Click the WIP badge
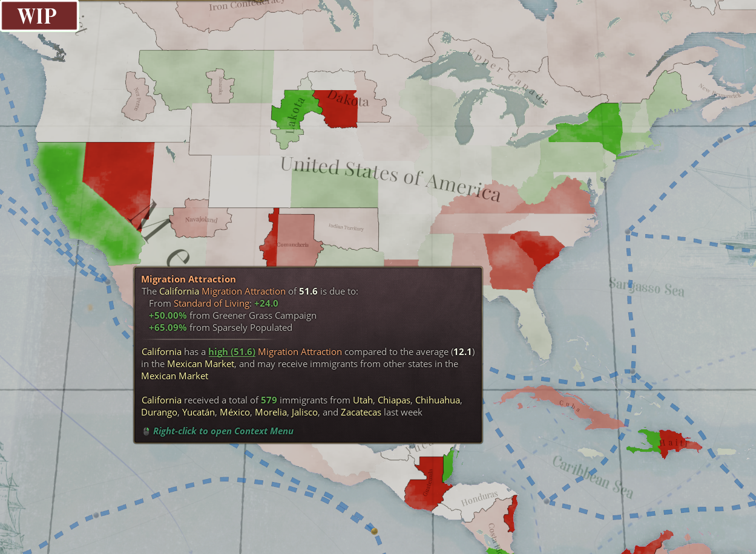This screenshot has width=756, height=554. 38,16
